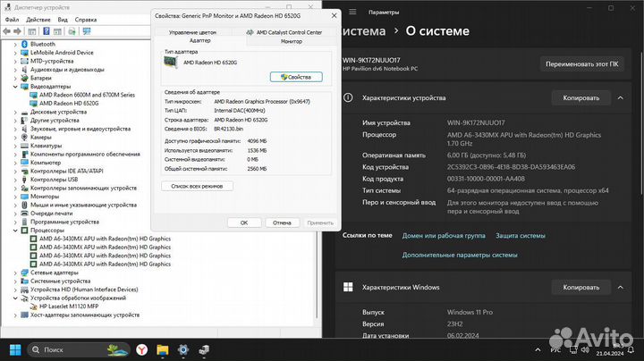Image resolution: width=644 pixels, height=361 pixels.
Task: Select Клавиатуры keyboard icon
Action: [x=24, y=146]
